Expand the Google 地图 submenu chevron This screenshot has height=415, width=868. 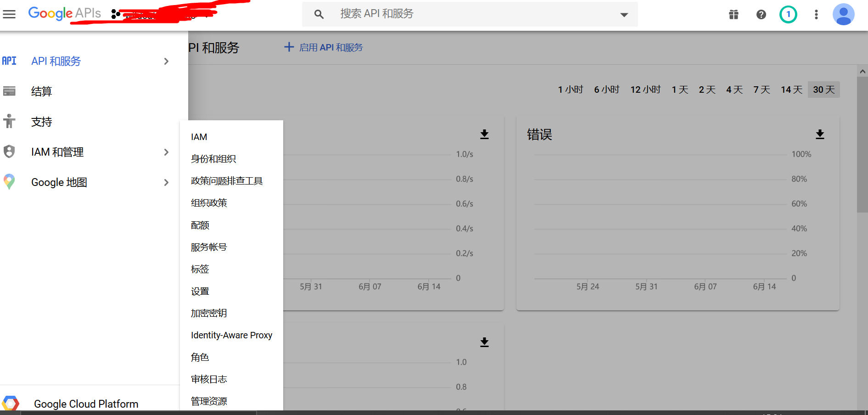(x=166, y=182)
